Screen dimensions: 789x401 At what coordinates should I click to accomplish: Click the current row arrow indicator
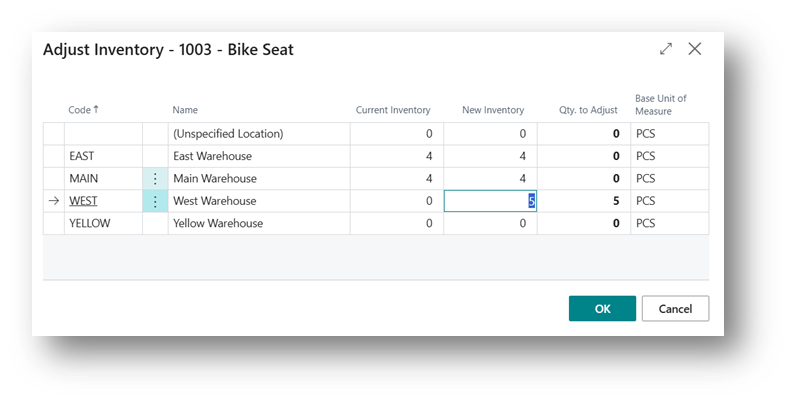[54, 201]
